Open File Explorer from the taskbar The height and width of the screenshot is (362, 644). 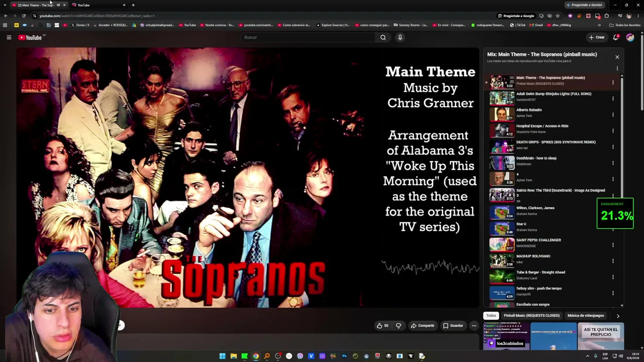(233, 356)
